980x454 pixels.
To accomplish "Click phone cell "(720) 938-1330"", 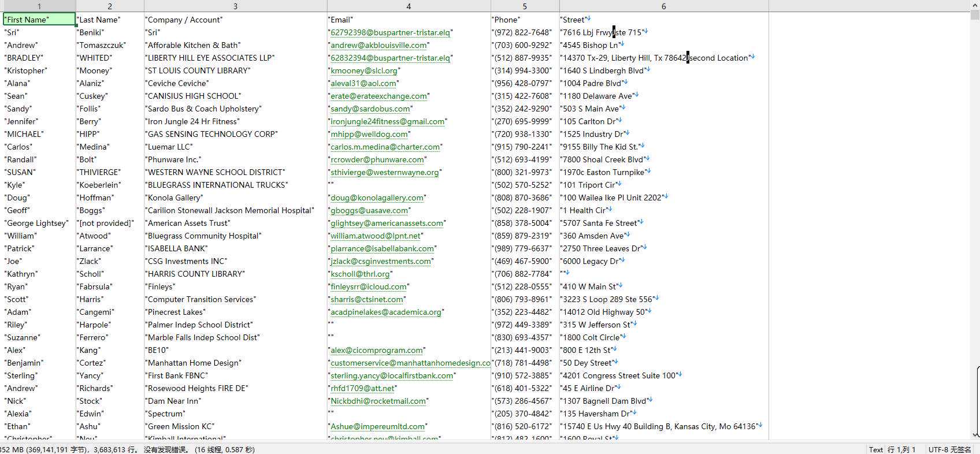I will (525, 134).
